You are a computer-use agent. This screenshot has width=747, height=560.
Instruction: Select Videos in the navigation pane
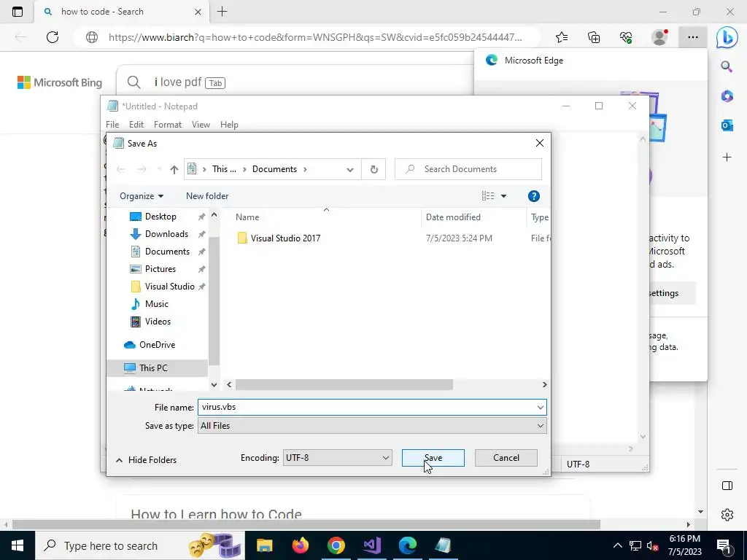tap(158, 322)
